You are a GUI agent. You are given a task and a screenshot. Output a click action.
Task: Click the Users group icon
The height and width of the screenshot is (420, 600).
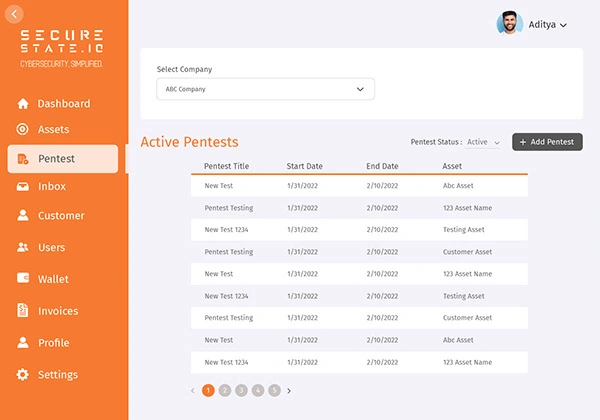pyautogui.click(x=23, y=247)
